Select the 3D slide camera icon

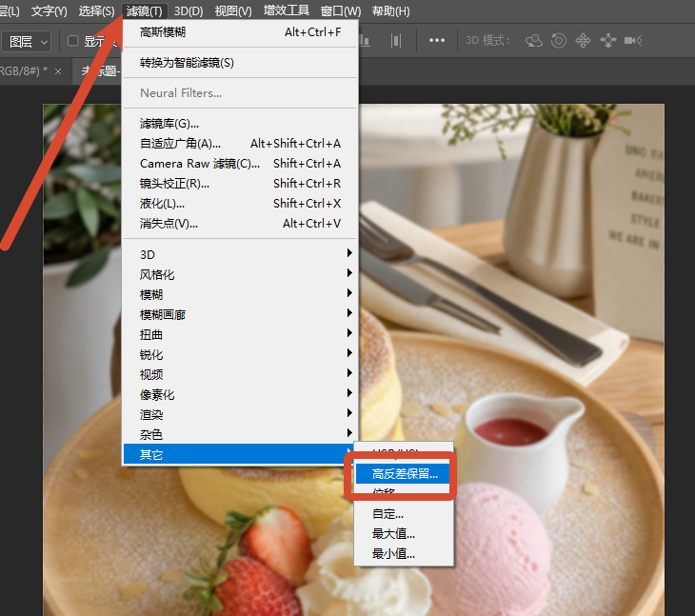608,41
